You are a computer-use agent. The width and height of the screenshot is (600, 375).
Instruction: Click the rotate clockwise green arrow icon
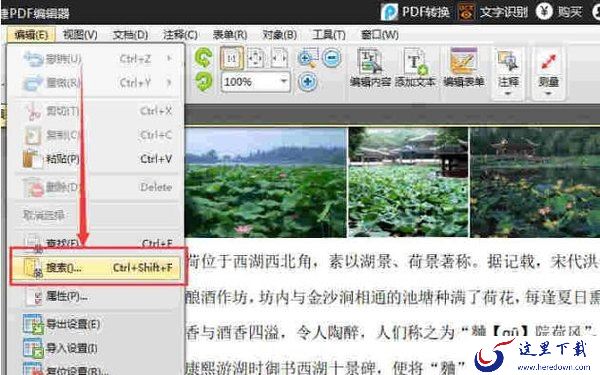pyautogui.click(x=203, y=81)
